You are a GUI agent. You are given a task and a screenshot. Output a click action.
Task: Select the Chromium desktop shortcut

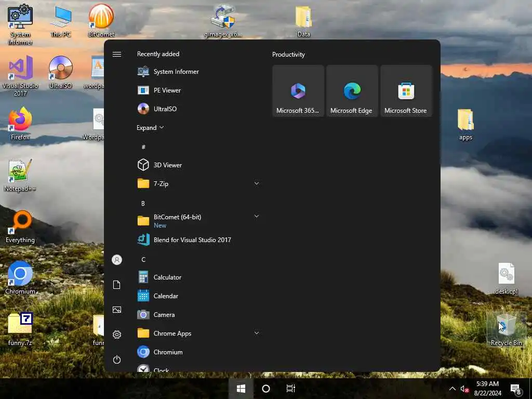20,277
